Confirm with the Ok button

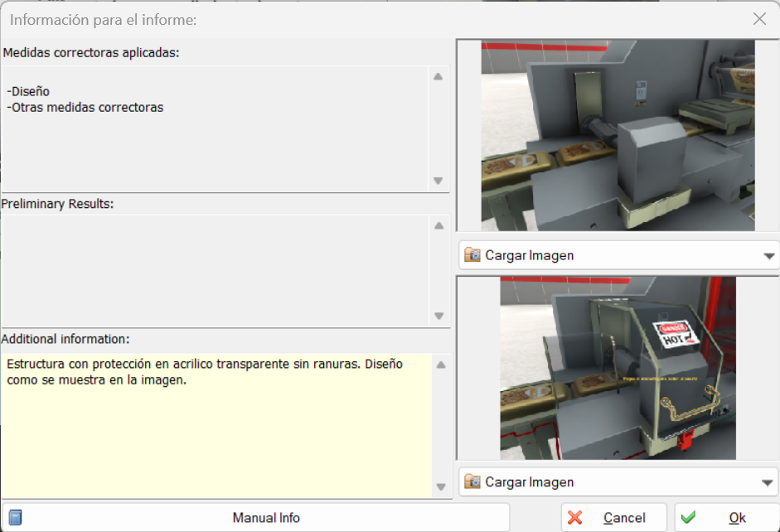click(727, 518)
